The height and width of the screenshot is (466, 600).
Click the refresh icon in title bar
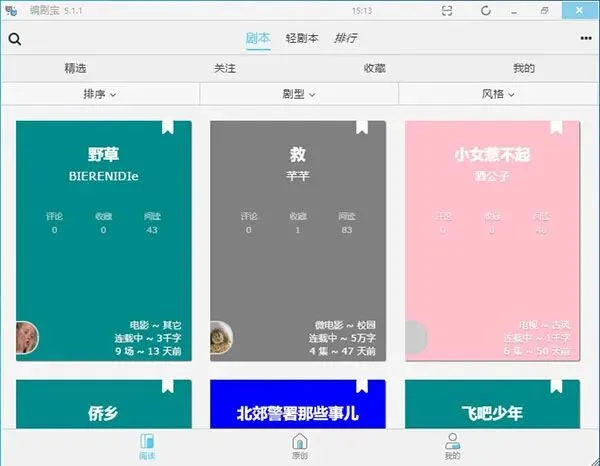486,11
